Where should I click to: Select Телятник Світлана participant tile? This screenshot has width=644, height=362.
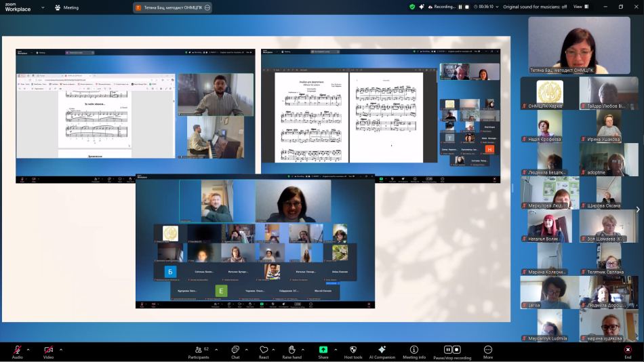point(609,259)
